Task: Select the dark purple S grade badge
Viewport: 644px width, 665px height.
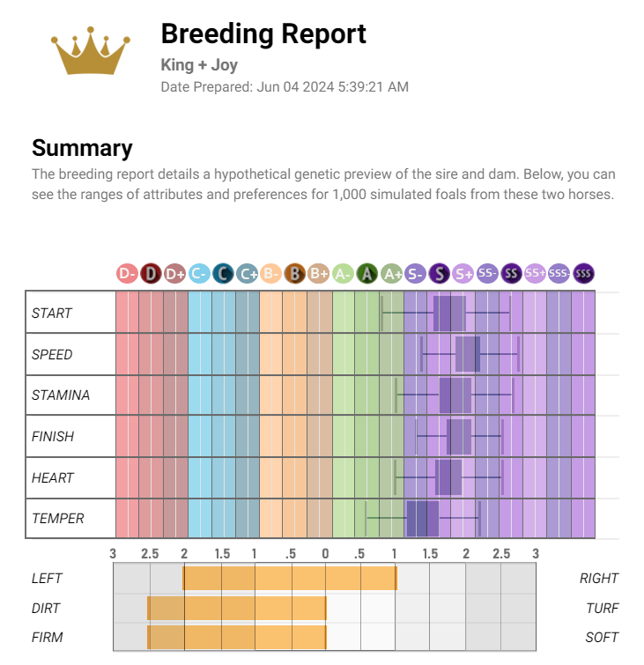Action: click(x=439, y=274)
